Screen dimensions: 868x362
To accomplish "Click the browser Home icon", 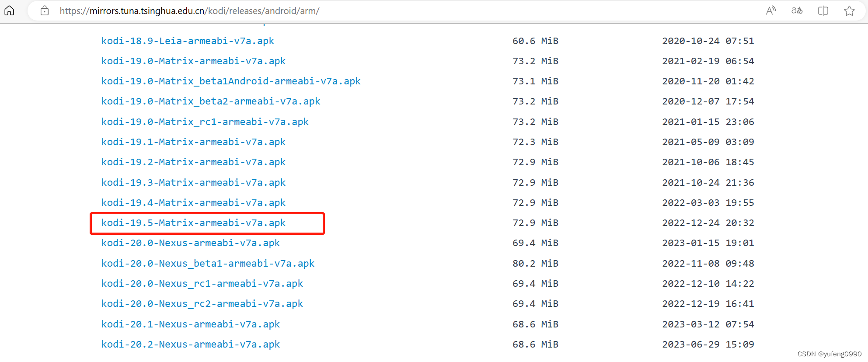I will click(x=9, y=10).
